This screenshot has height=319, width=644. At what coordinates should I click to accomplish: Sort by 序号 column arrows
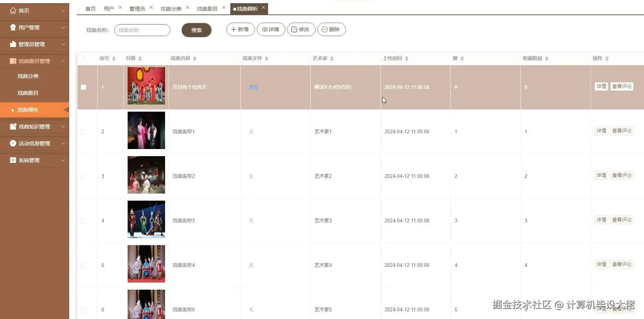(114, 59)
